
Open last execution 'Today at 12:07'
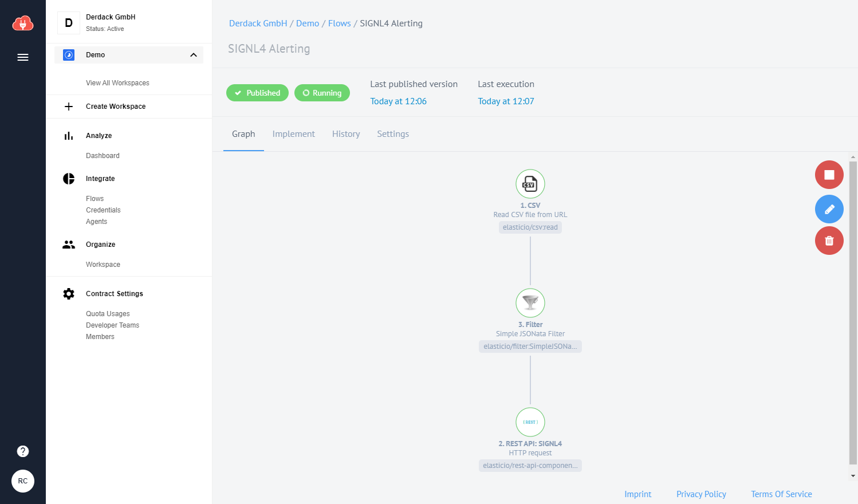(506, 101)
